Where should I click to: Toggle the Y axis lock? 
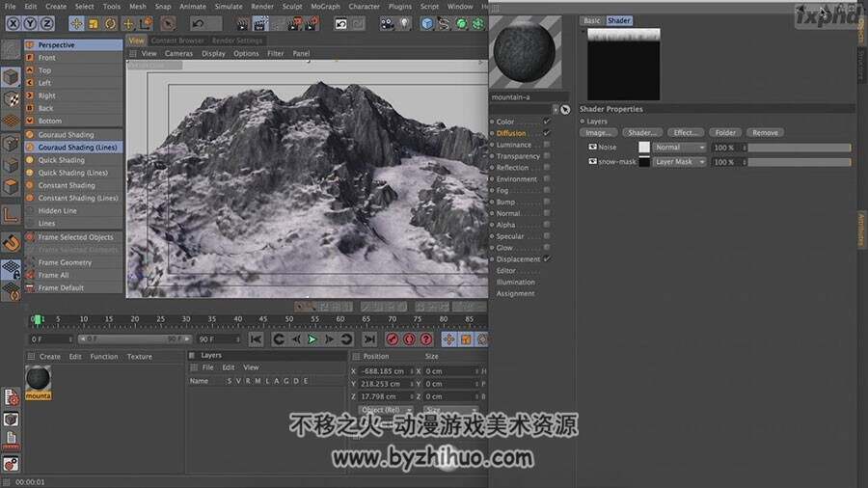click(x=31, y=23)
